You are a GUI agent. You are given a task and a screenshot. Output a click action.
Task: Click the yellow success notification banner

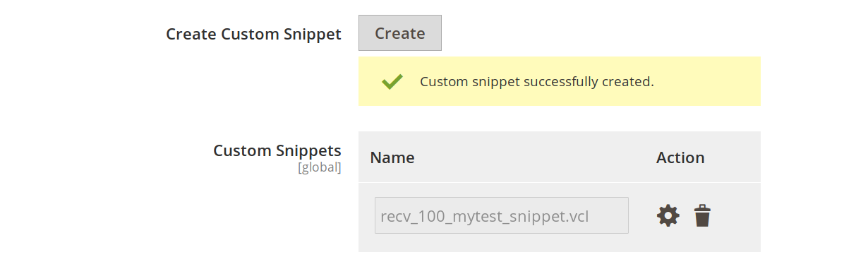tap(560, 81)
